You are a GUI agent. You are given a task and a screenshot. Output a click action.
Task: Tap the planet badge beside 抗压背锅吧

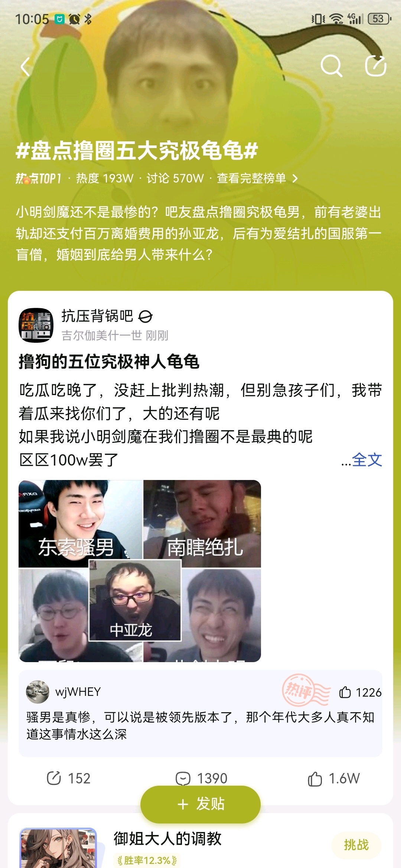[145, 317]
